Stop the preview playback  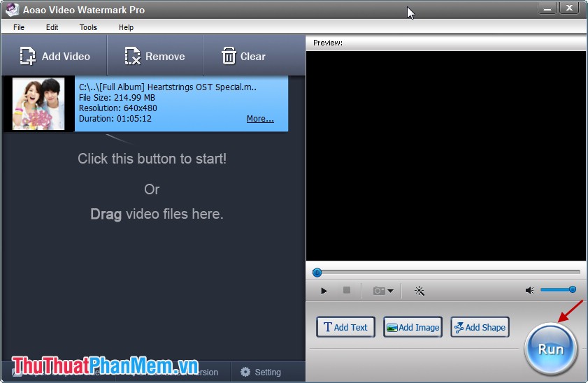pos(347,290)
